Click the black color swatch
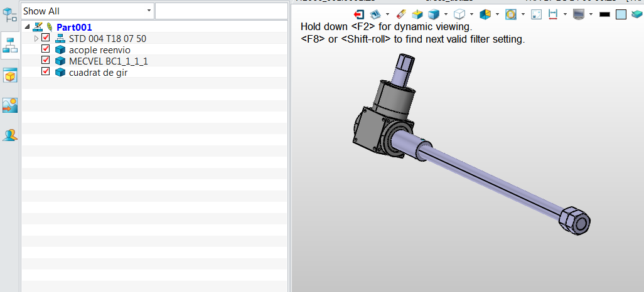 pyautogui.click(x=604, y=15)
